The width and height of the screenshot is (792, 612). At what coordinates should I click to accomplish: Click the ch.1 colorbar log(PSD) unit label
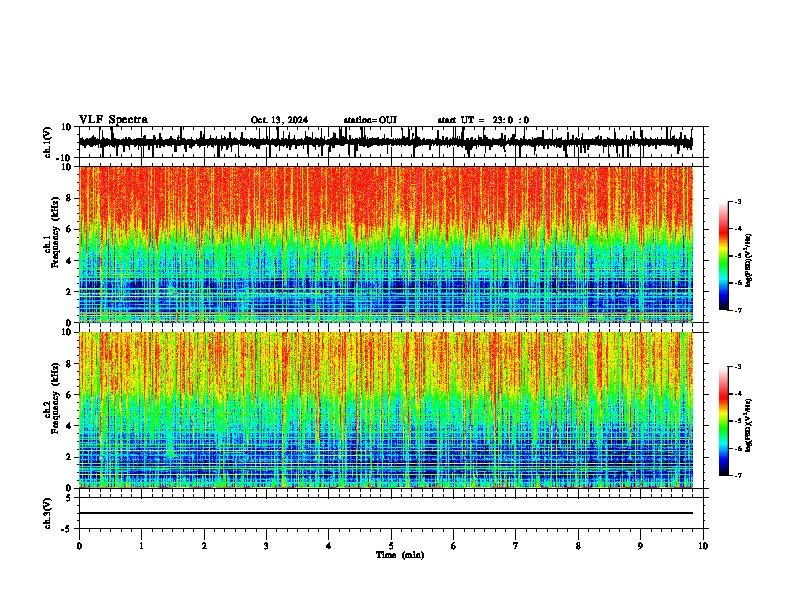click(749, 260)
